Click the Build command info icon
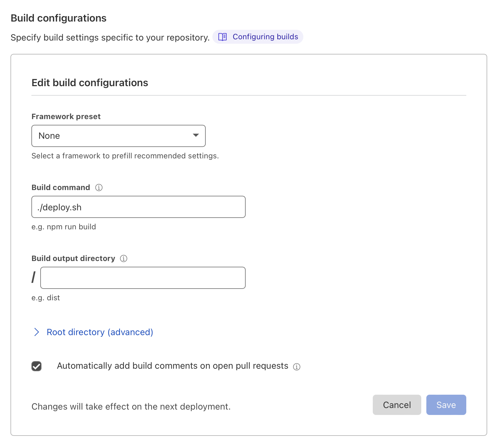This screenshot has width=504, height=446. click(99, 188)
